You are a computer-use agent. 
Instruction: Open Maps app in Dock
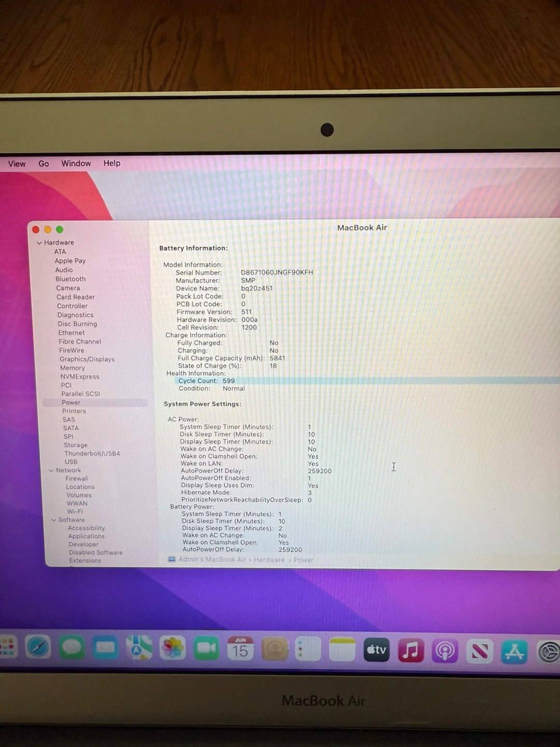[x=139, y=648]
